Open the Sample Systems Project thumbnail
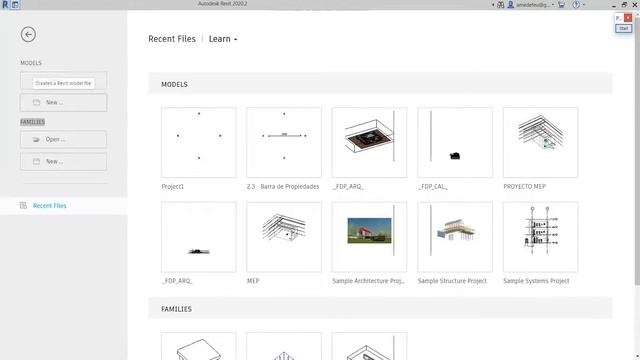The width and height of the screenshot is (640, 360). [x=540, y=237]
